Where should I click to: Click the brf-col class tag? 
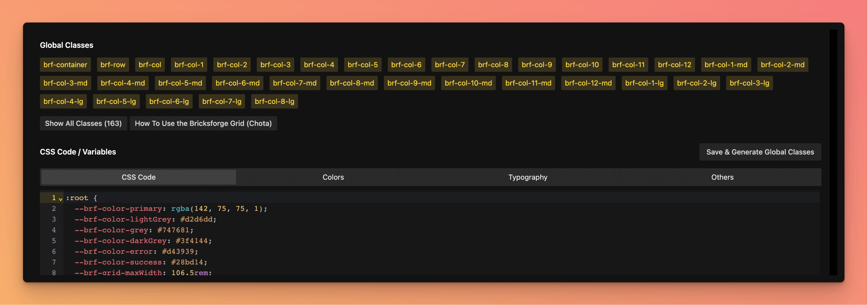pos(150,65)
